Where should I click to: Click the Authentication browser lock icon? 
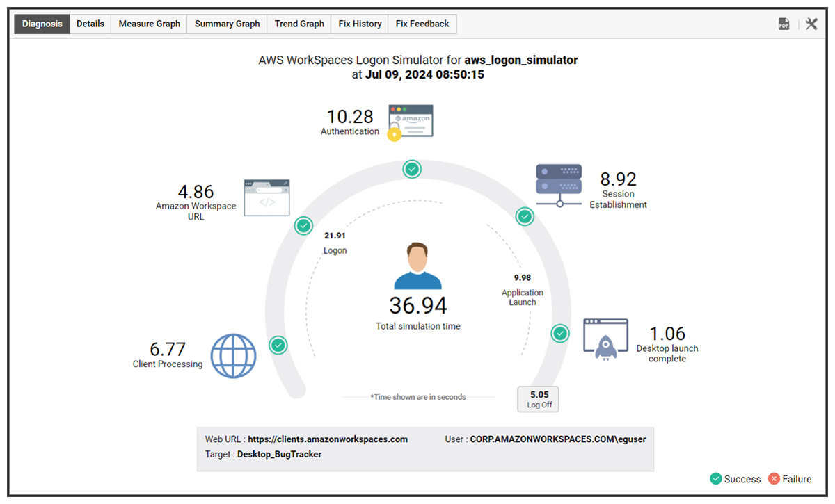coord(411,122)
